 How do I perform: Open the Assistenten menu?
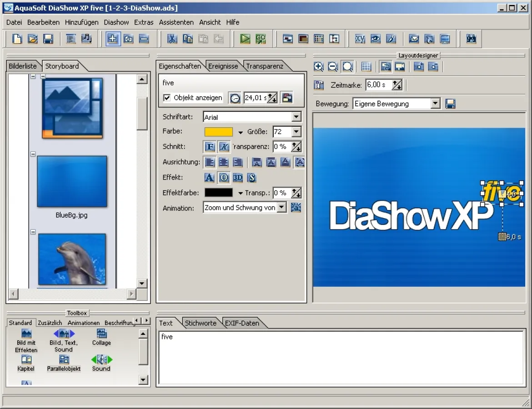(176, 22)
